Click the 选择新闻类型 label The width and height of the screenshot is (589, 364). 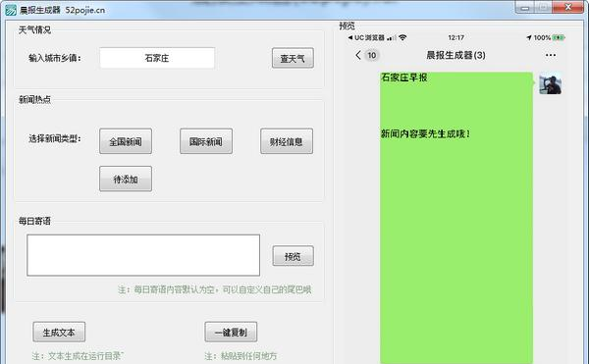tap(55, 139)
